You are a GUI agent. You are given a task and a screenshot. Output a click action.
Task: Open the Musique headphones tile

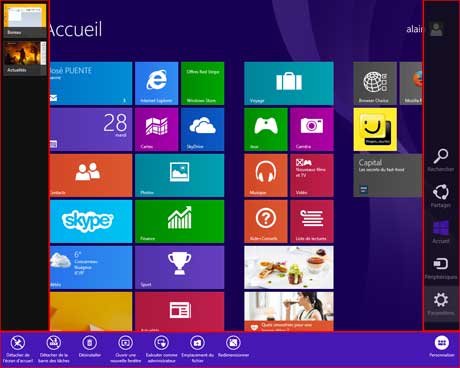[266, 175]
